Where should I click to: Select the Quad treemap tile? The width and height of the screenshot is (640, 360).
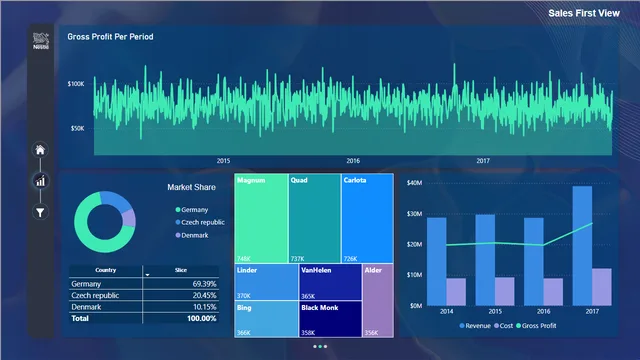(315, 218)
